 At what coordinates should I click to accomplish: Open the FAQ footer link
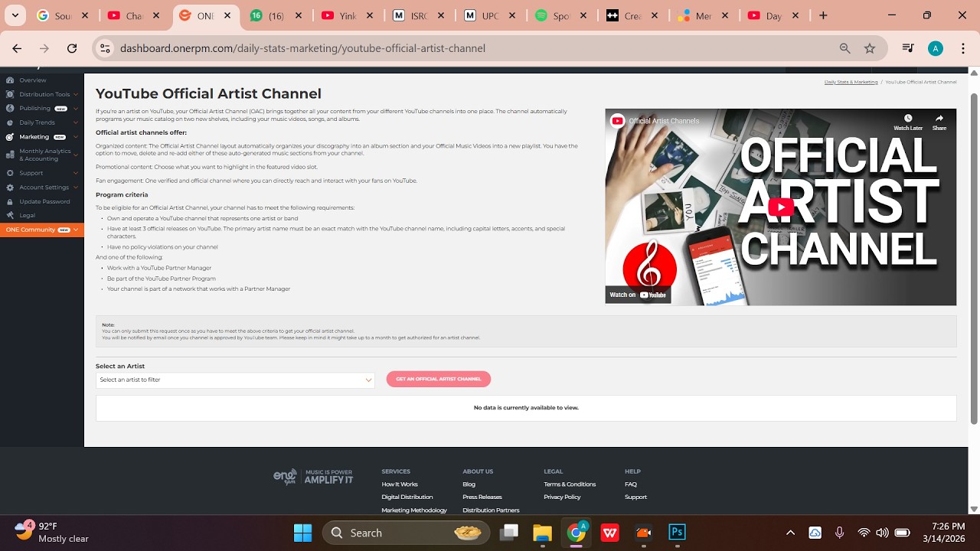631,484
